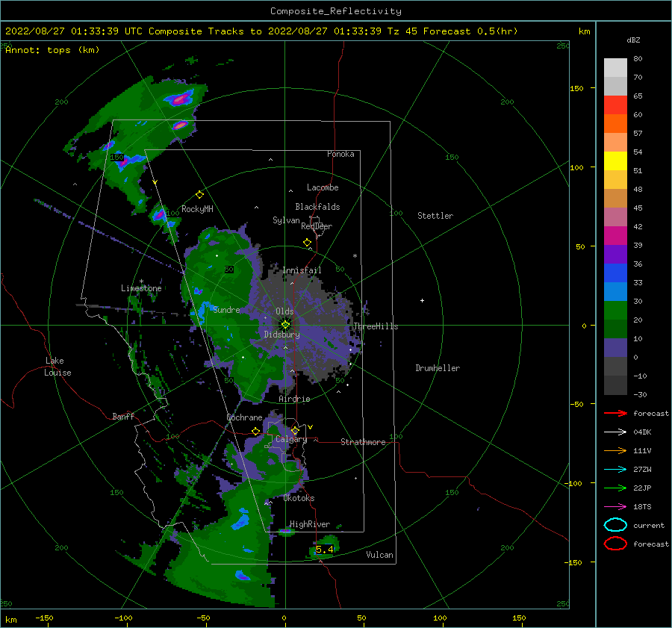
Task: Click the yellow diamond marker below RedDeer
Action: tap(307, 243)
